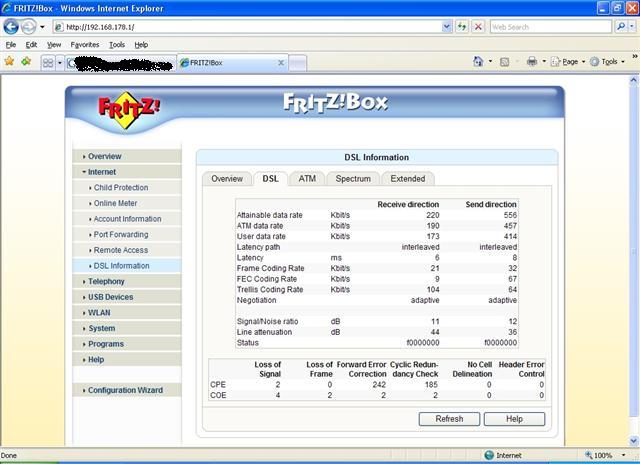Open the View menu
This screenshot has width=640, height=464.
[x=54, y=44]
